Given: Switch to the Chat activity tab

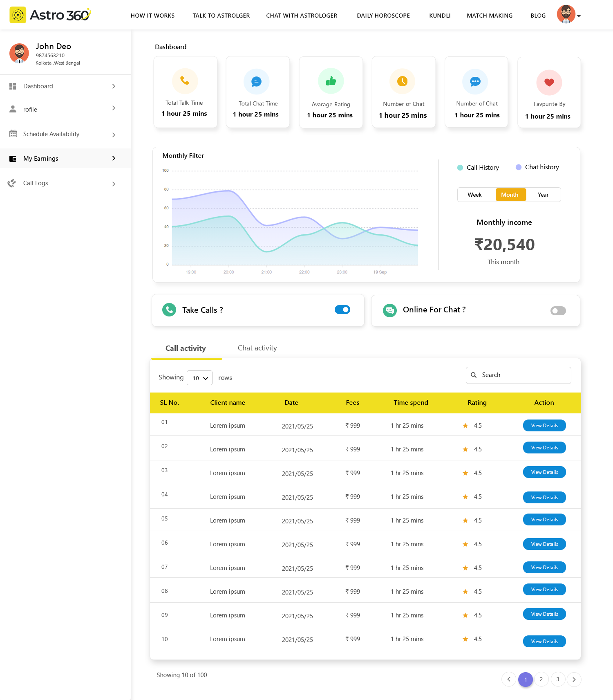Looking at the screenshot, I should tap(257, 348).
